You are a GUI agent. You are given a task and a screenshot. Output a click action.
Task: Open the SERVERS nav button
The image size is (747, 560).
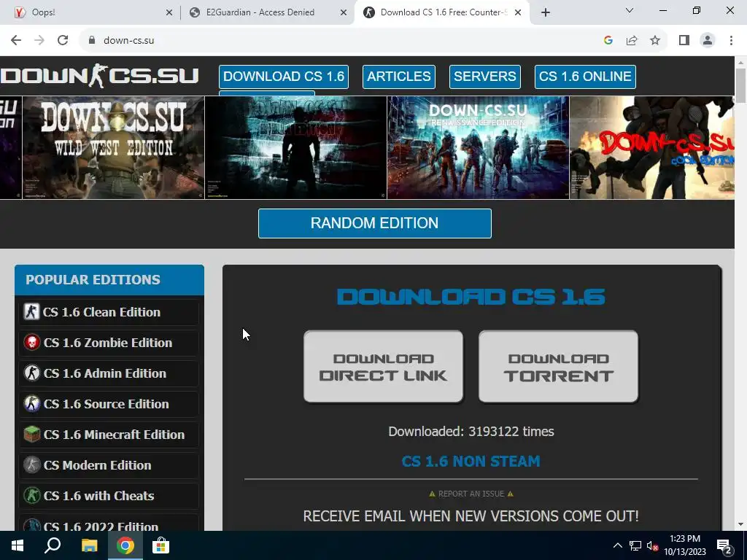point(485,77)
